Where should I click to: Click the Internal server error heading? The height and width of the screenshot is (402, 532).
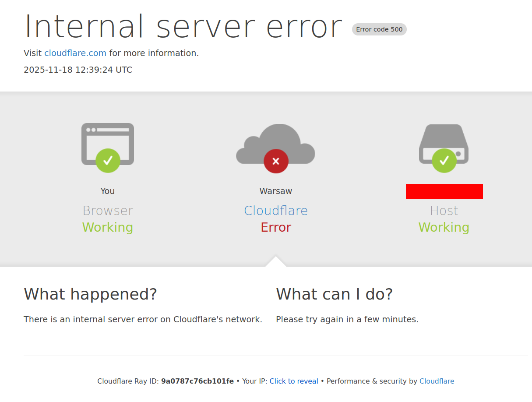[x=183, y=26]
